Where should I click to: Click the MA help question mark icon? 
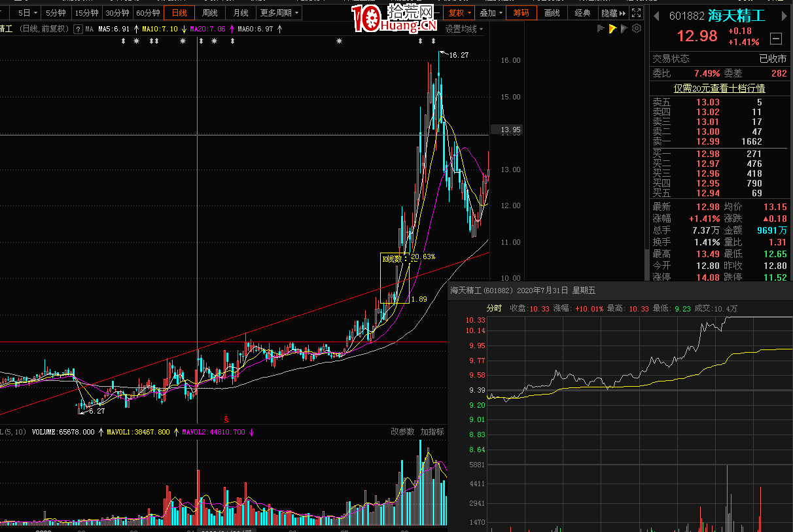(x=78, y=29)
